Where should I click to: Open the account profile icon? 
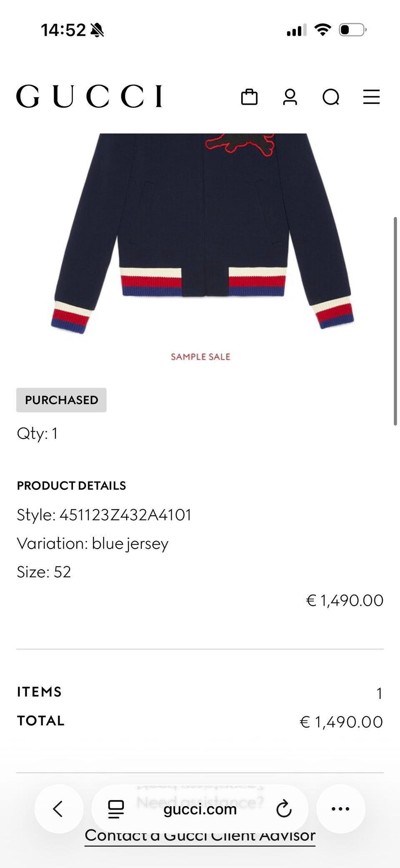(290, 97)
